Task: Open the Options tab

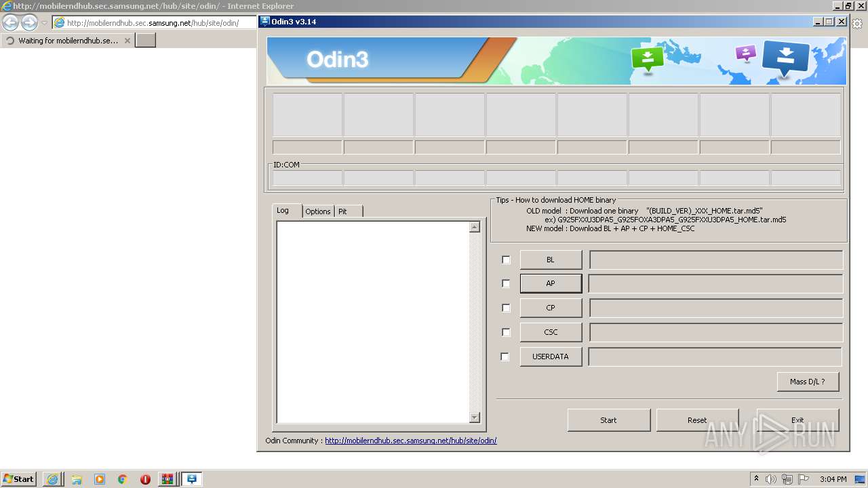Action: click(x=318, y=211)
